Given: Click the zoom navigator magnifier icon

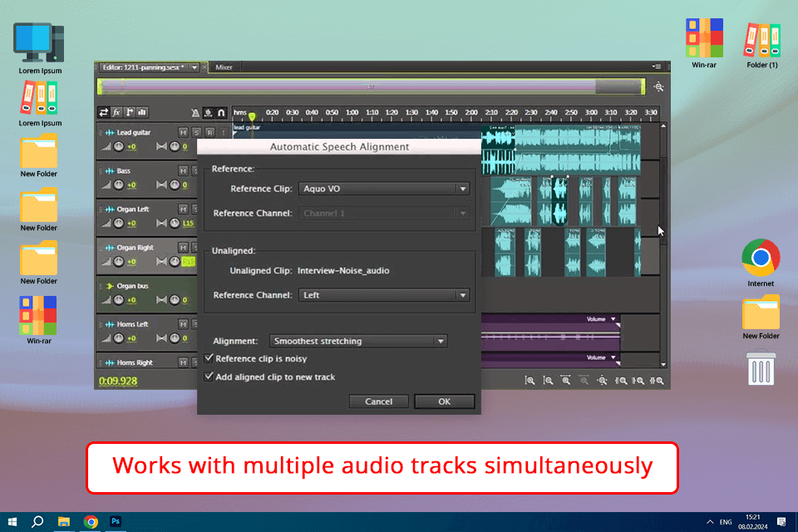Looking at the screenshot, I should pos(658,87).
